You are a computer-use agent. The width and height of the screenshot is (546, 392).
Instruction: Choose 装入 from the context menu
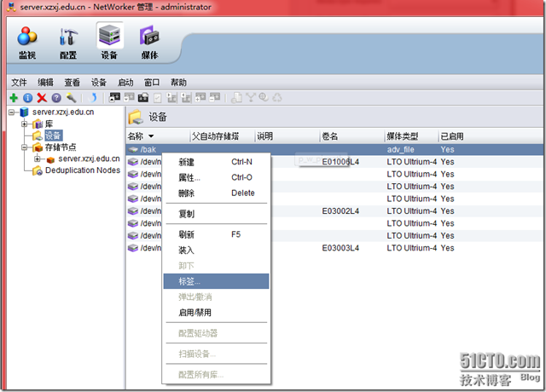pos(216,250)
